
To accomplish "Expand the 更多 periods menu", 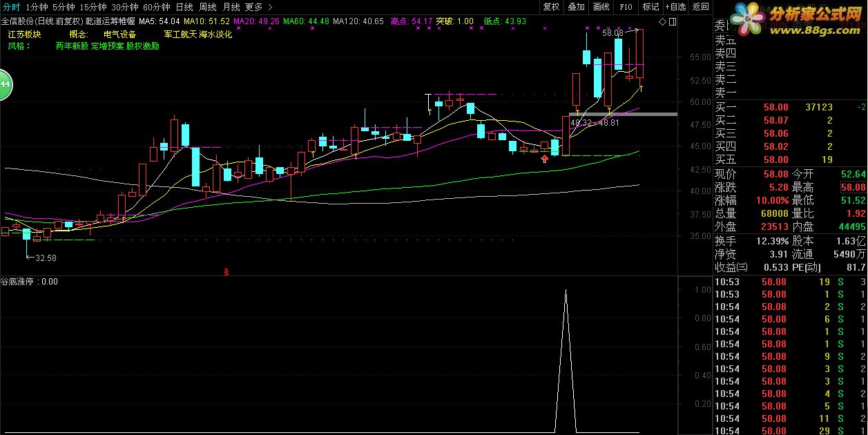I will coord(259,7).
